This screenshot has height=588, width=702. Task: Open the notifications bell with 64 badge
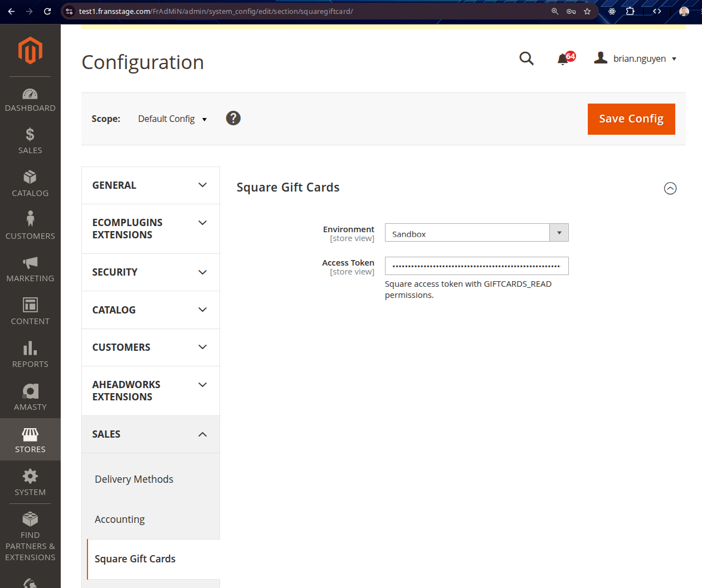(565, 58)
